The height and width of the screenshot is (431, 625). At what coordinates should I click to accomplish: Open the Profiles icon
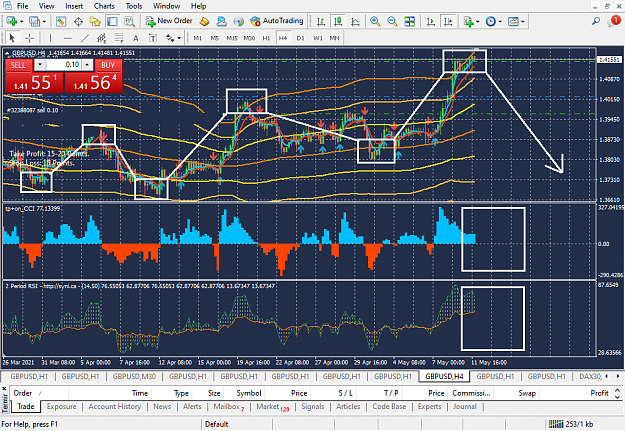coord(35,21)
